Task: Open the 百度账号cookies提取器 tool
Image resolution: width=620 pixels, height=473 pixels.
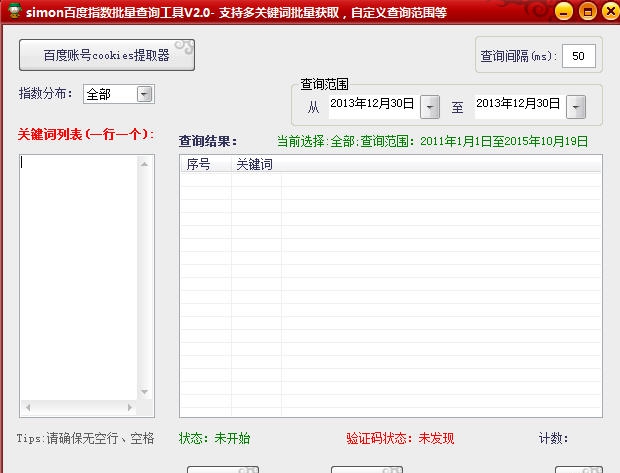Action: click(107, 55)
